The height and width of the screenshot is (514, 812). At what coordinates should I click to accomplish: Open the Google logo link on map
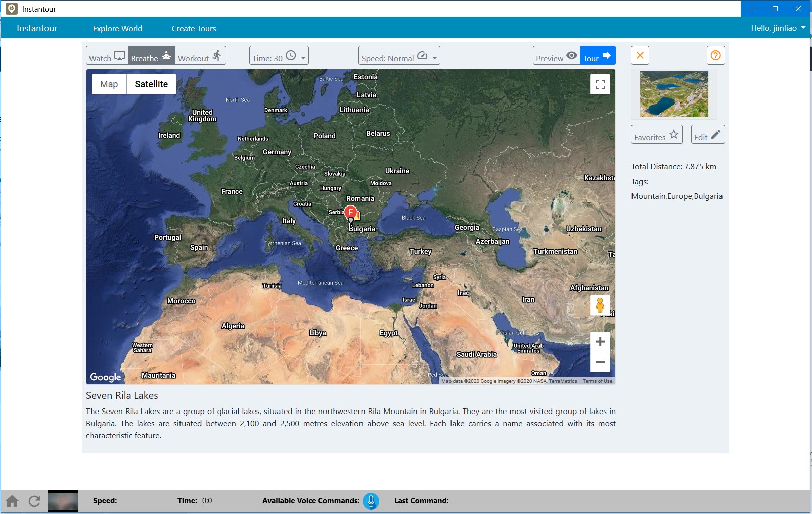tap(105, 377)
